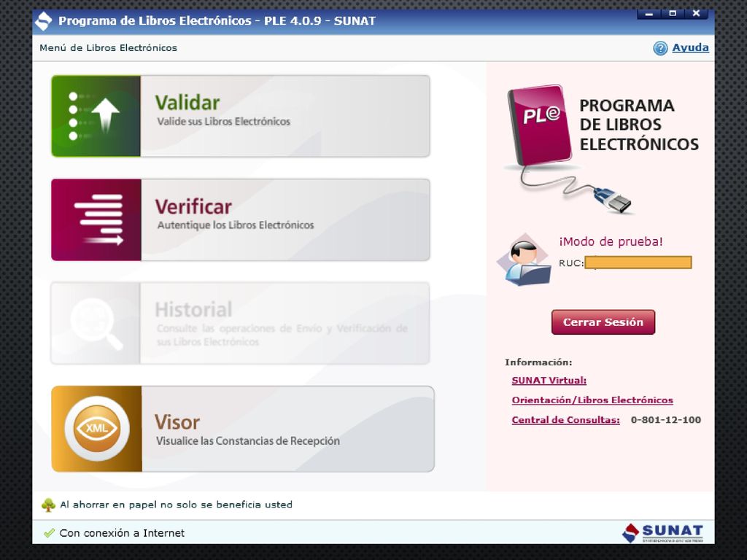Image resolution: width=747 pixels, height=560 pixels.
Task: Click 'Menú de Libros Electrónicos' heading
Action: (108, 48)
